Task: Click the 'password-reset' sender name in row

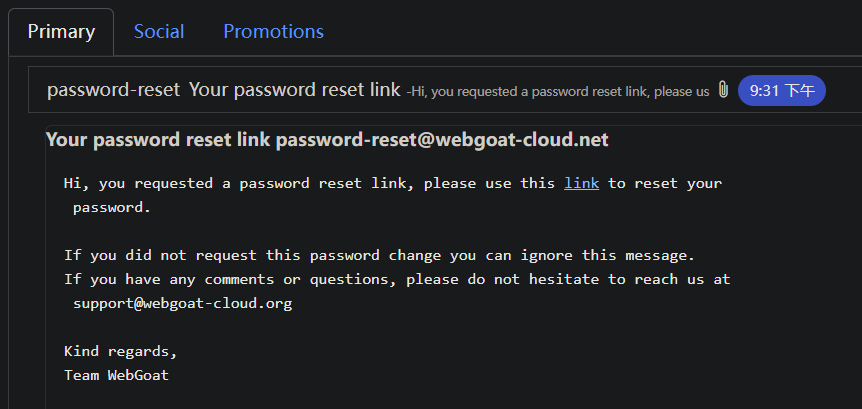Action: pos(113,90)
